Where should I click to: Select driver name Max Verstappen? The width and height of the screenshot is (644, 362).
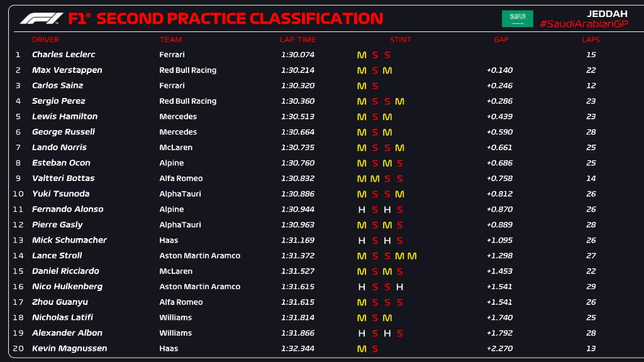[67, 70]
